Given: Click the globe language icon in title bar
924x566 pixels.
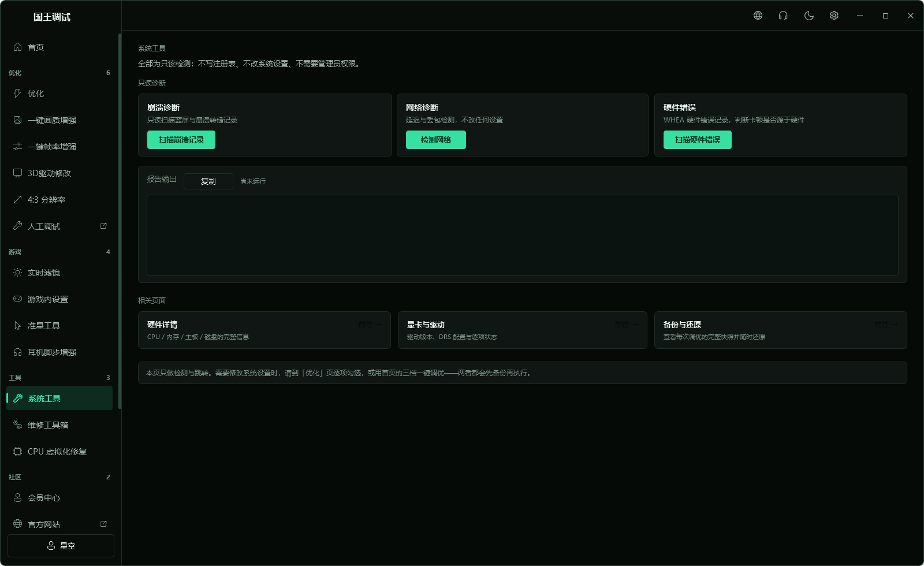Looking at the screenshot, I should click(x=758, y=16).
